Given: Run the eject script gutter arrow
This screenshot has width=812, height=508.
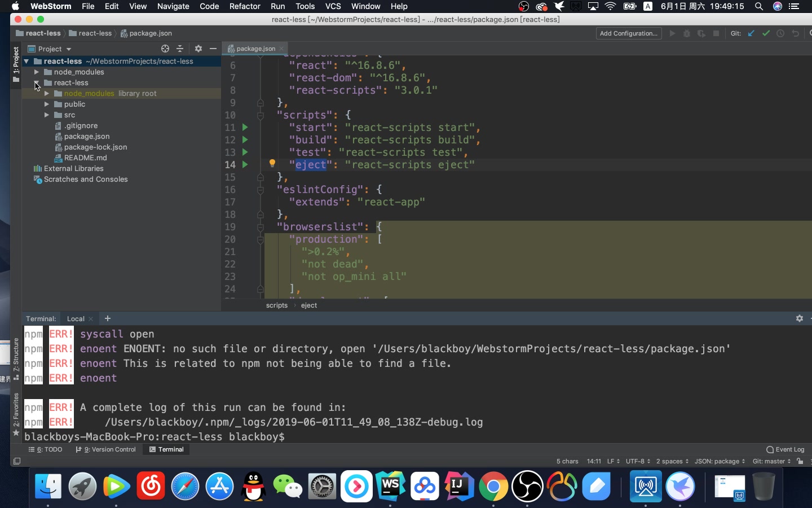Looking at the screenshot, I should pyautogui.click(x=245, y=165).
